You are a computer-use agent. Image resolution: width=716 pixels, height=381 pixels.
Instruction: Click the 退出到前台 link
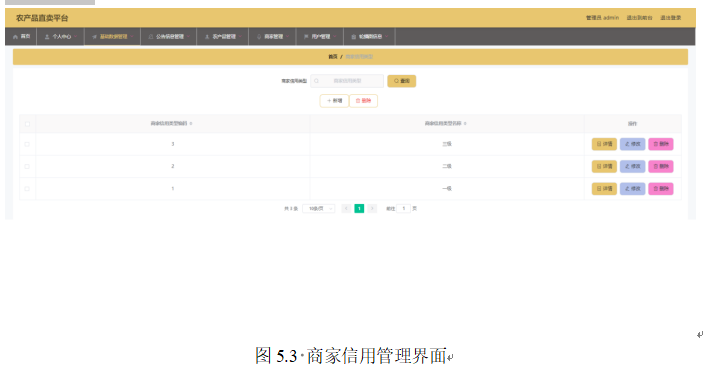(639, 18)
